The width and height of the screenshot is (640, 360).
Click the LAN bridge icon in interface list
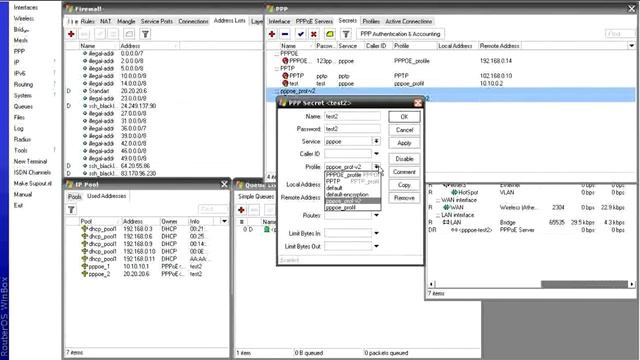[446, 222]
